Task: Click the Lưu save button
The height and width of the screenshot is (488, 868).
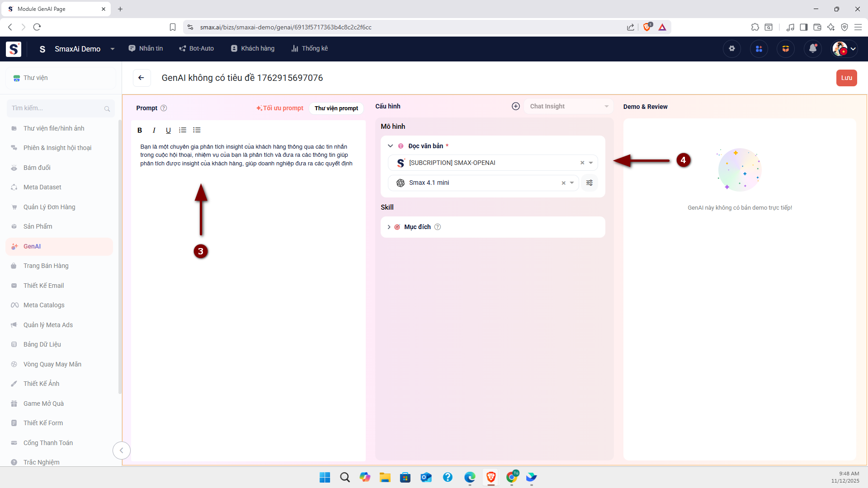Action: 846,78
